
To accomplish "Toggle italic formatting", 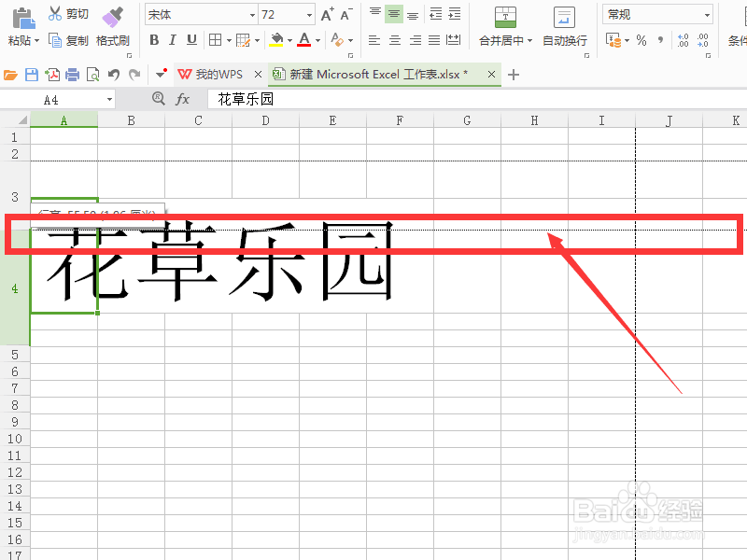I will coord(173,40).
